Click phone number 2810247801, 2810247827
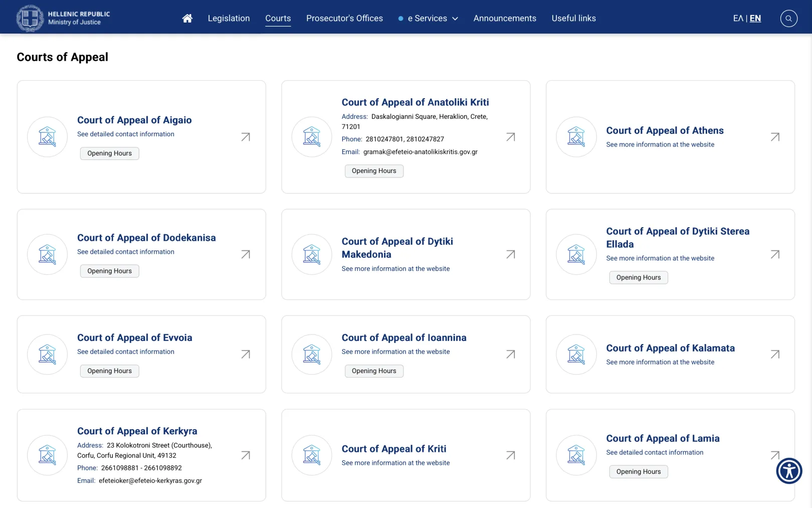The width and height of the screenshot is (812, 508). pyautogui.click(x=404, y=139)
